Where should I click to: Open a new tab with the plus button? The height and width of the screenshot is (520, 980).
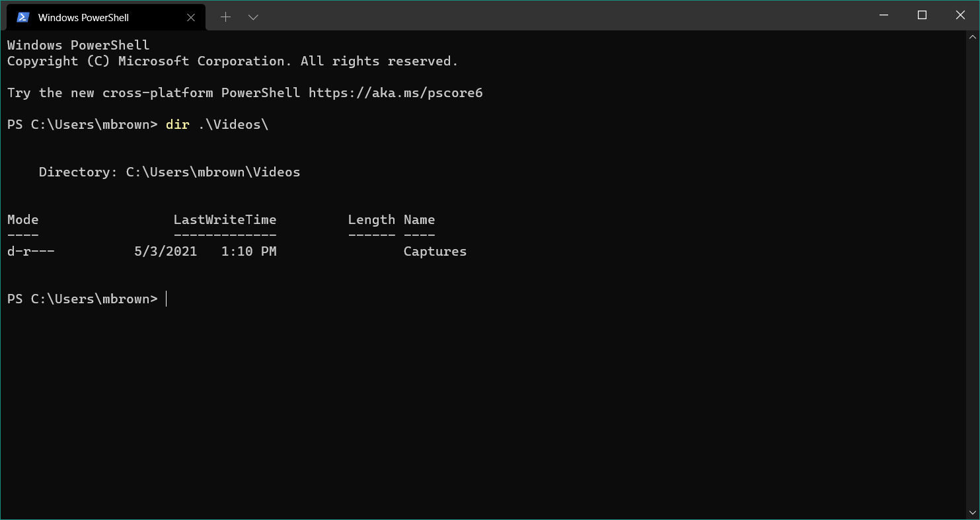click(x=225, y=17)
